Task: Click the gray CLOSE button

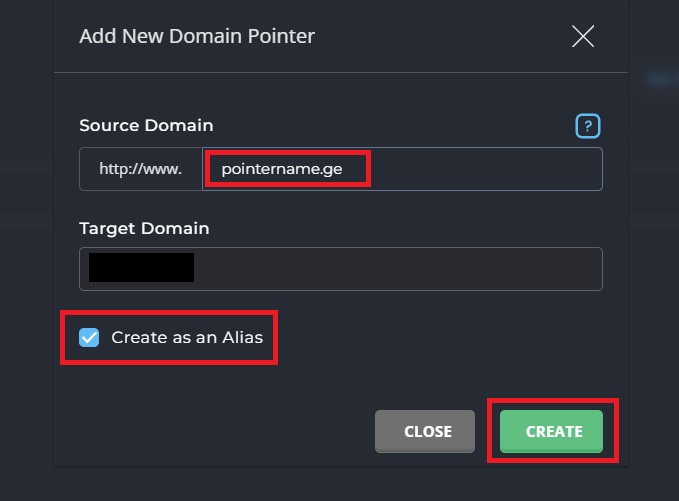Action: (x=425, y=431)
